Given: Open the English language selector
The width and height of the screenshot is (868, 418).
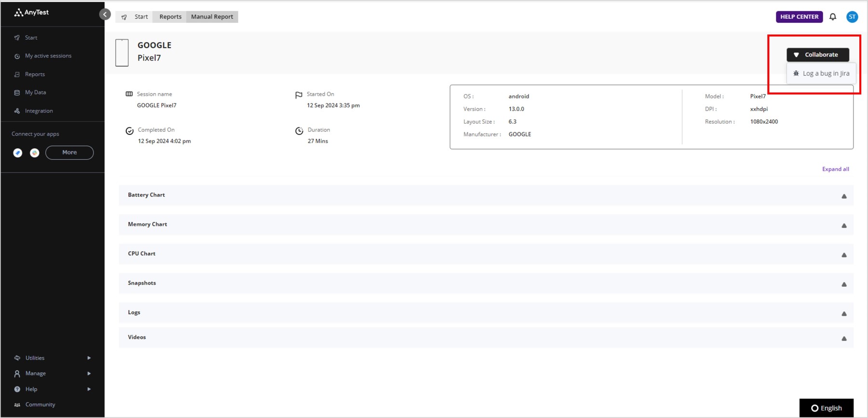Looking at the screenshot, I should pos(827,408).
